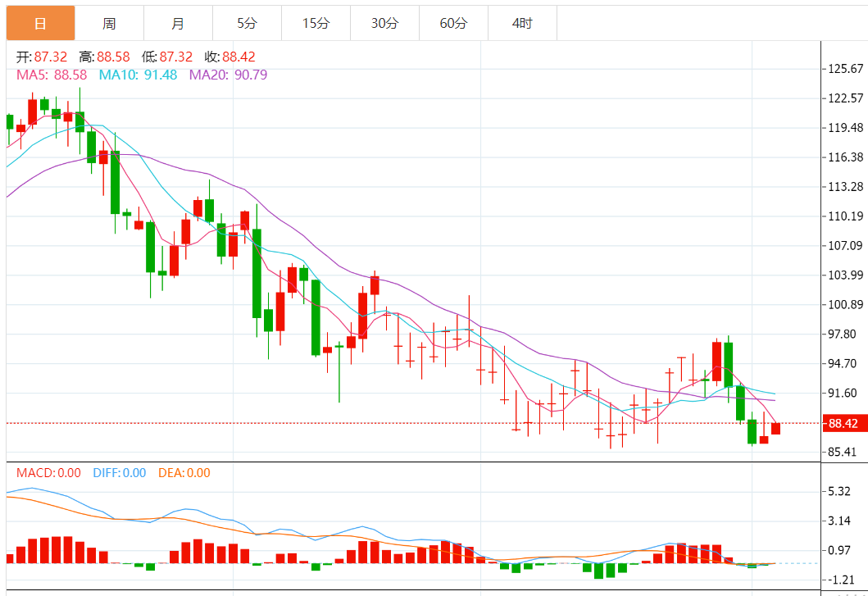Viewport: 868px width, 596px height.
Task: Click the 116.38 price axis label
Action: point(845,157)
